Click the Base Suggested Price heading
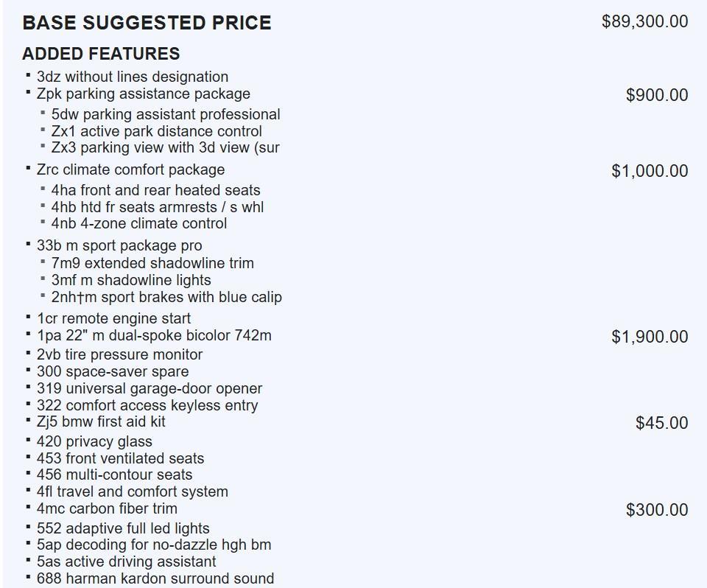The image size is (707, 588). [x=147, y=23]
